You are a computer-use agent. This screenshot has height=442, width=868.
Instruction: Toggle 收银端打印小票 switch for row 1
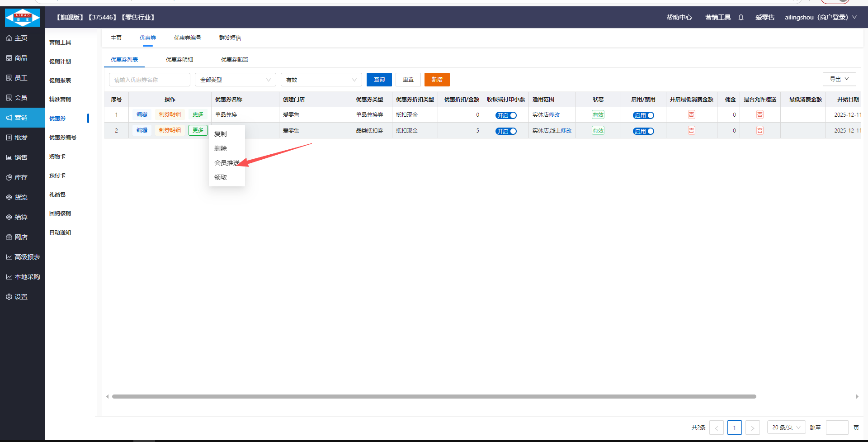[506, 115]
